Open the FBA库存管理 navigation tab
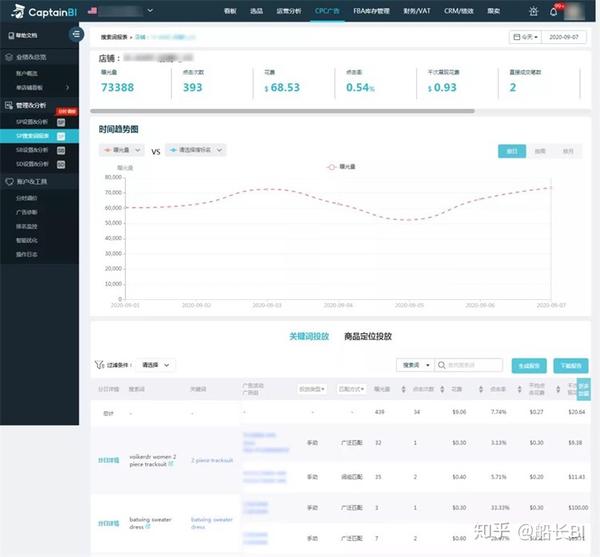This screenshot has height=557, width=600. 371,11
